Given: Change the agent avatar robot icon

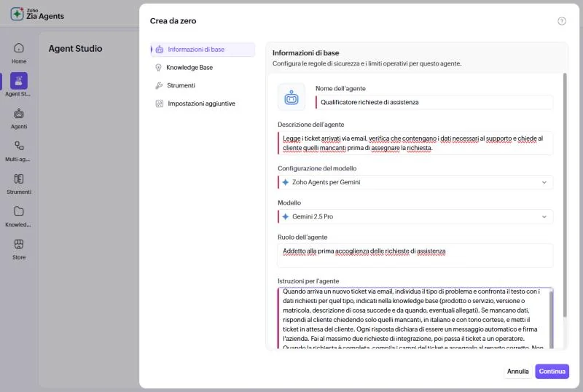Looking at the screenshot, I should pyautogui.click(x=291, y=97).
